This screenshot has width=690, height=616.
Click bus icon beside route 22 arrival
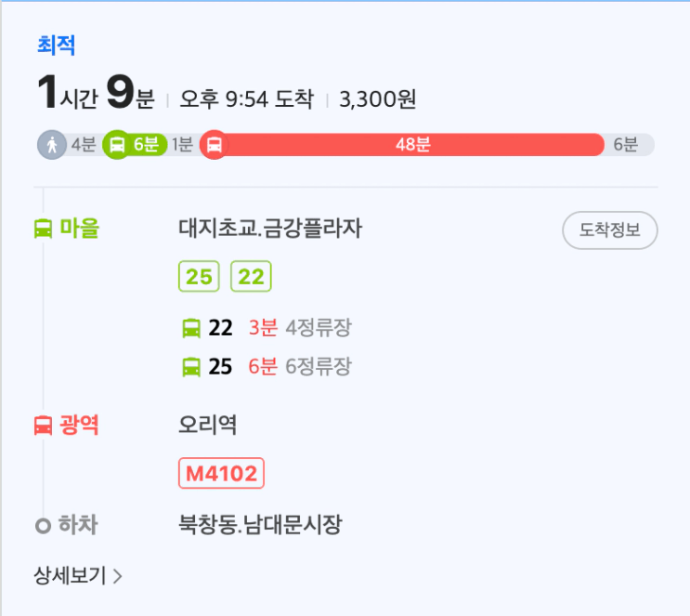click(191, 328)
